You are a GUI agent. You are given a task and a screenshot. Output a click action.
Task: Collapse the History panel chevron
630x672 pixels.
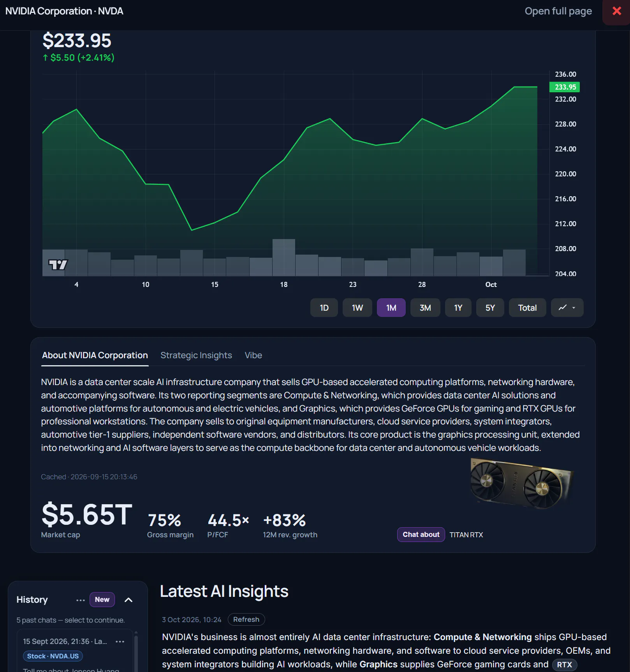click(x=128, y=600)
